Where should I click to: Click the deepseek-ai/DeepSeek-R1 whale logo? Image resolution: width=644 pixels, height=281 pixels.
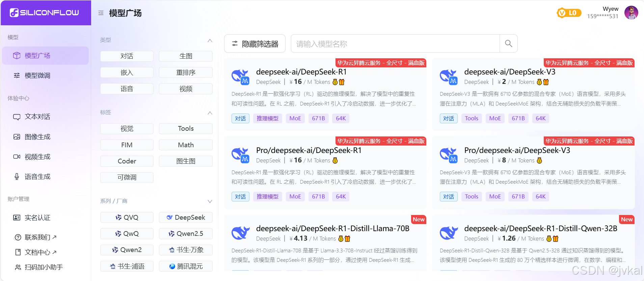click(240, 76)
